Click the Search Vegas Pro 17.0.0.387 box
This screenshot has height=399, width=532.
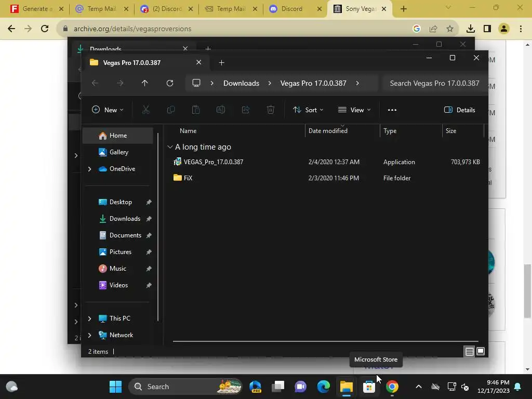click(x=434, y=83)
